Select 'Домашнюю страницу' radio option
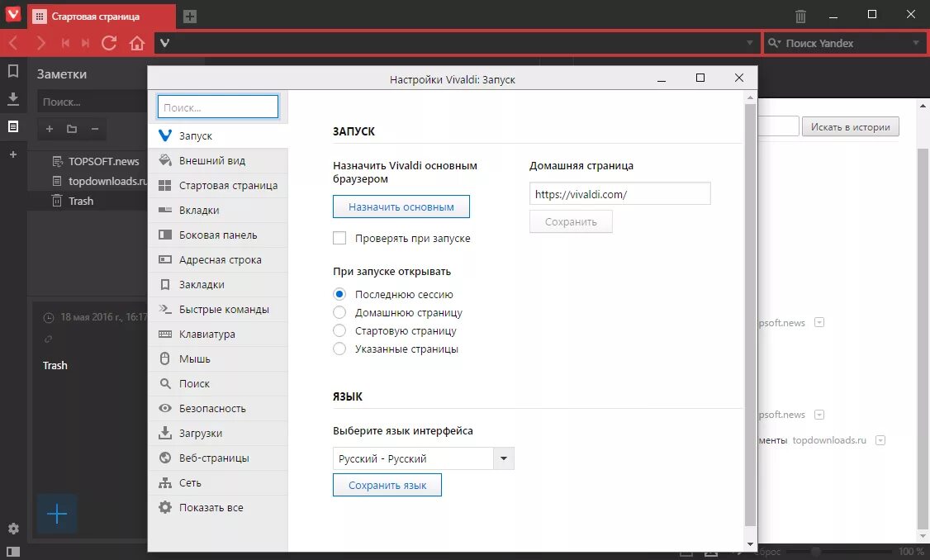Viewport: 930px width, 560px height. click(x=339, y=313)
